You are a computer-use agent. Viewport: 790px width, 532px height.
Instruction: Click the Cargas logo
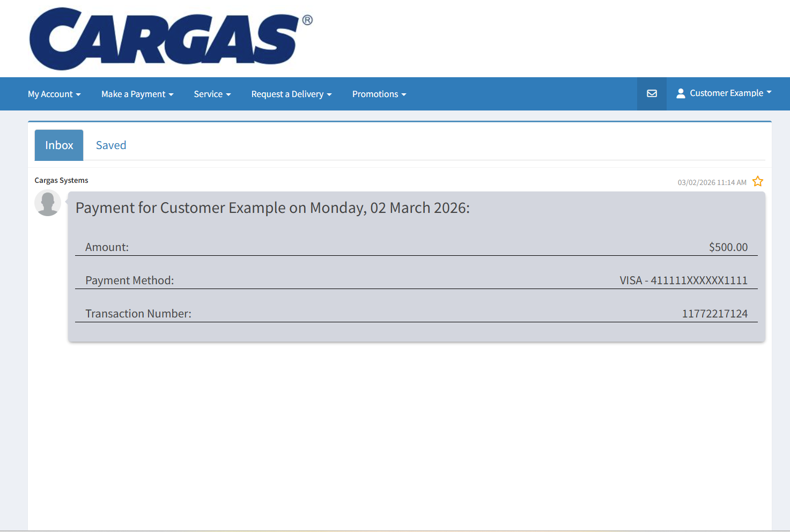point(164,39)
